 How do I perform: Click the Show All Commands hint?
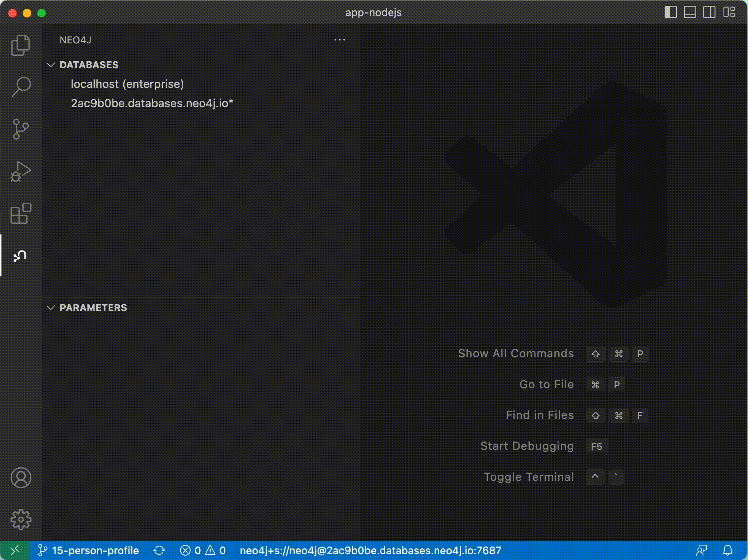[x=516, y=353]
